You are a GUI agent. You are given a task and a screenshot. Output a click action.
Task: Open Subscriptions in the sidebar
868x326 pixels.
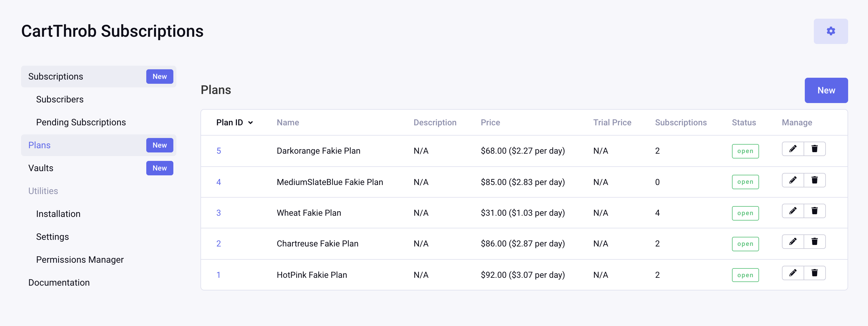[56, 77]
